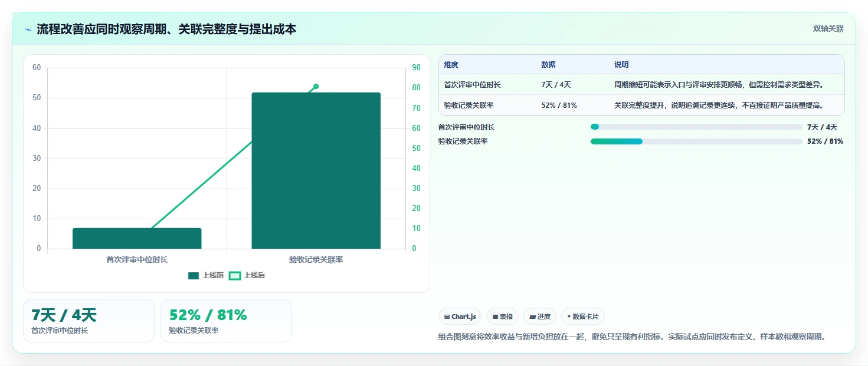This screenshot has width=868, height=366.
Task: Click the 首次评审中位时长 progress bar
Action: (x=696, y=127)
